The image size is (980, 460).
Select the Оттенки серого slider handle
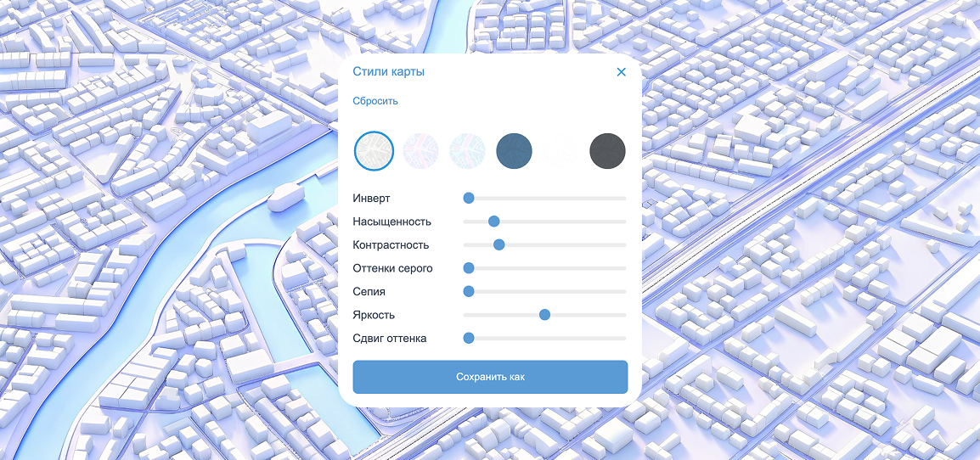[468, 268]
